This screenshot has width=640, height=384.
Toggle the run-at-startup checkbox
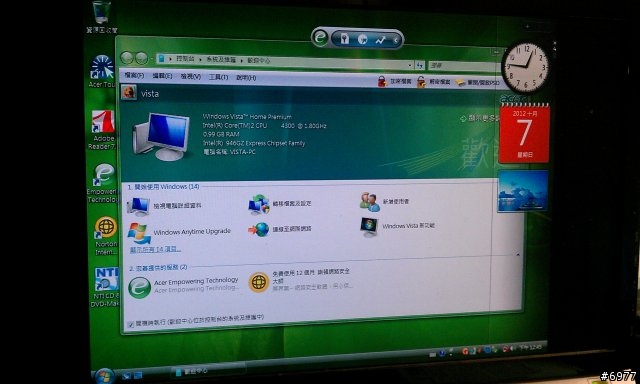pyautogui.click(x=131, y=325)
